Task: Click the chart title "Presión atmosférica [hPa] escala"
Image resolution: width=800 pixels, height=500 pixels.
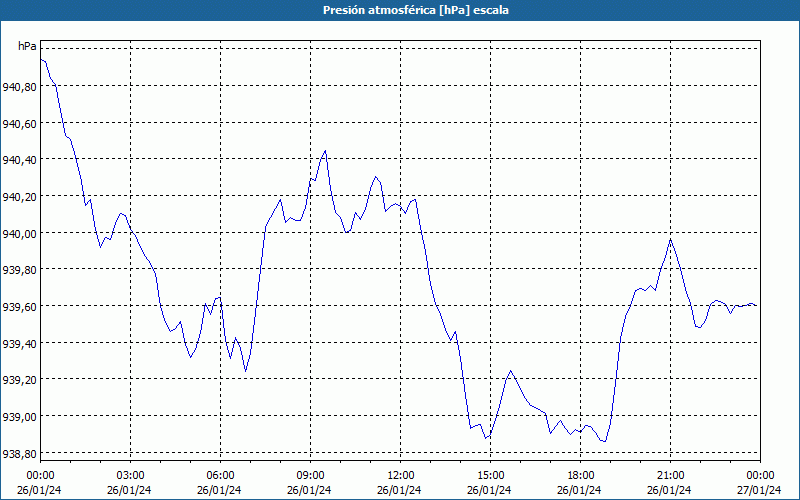Action: [x=416, y=10]
